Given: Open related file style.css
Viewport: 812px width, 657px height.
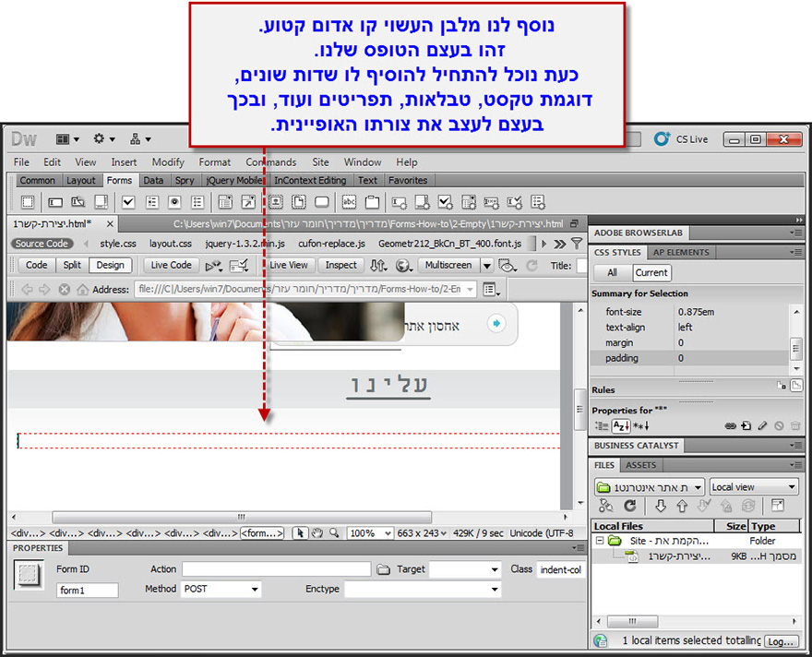Looking at the screenshot, I should pos(118,244).
